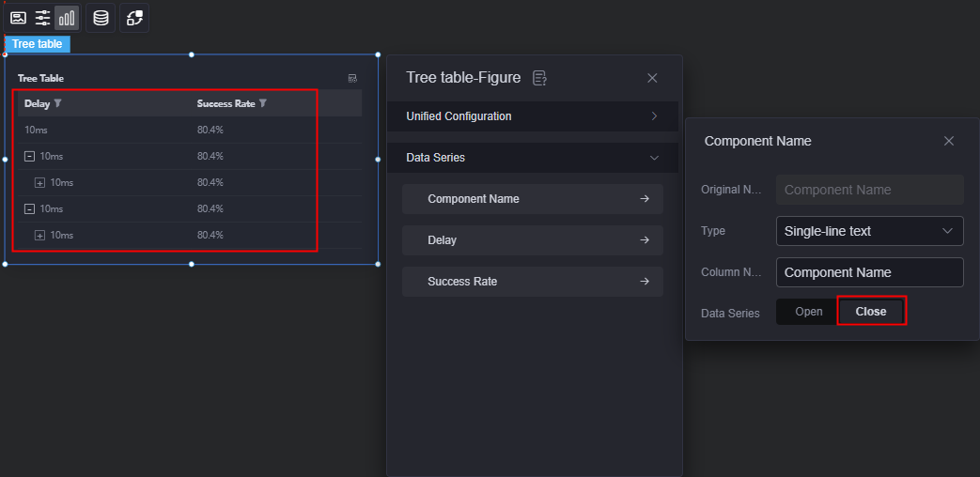Viewport: 980px width, 477px height.
Task: Open the Success Rate data series entry
Action: (533, 282)
